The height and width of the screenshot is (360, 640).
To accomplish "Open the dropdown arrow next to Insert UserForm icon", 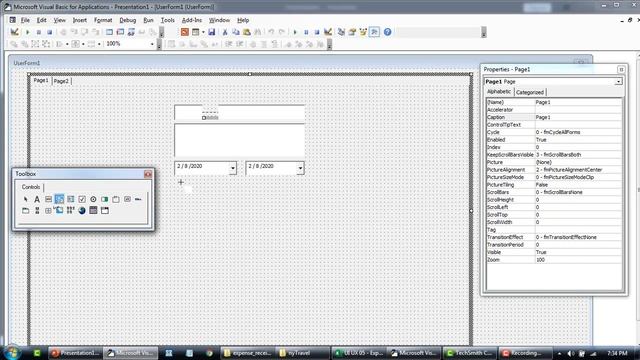I will coord(203,32).
